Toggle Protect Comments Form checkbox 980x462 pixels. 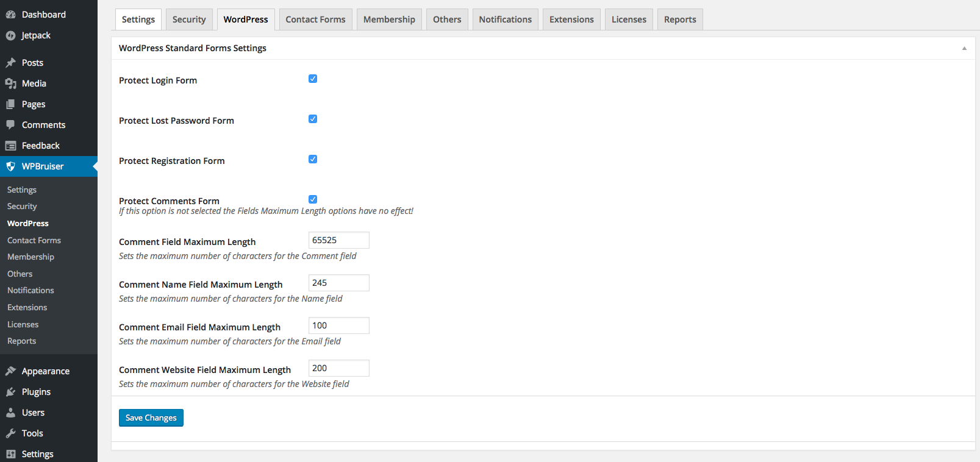[313, 199]
